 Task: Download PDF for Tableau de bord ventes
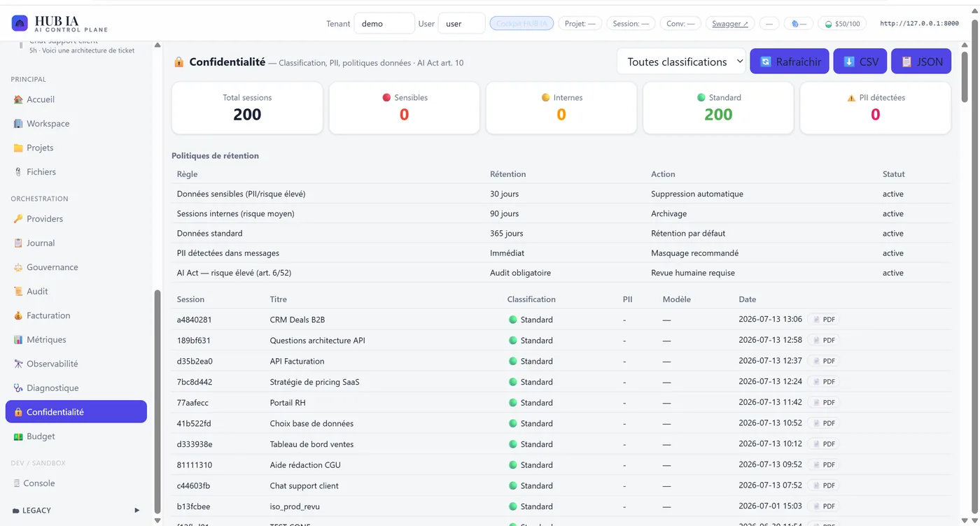coord(824,444)
